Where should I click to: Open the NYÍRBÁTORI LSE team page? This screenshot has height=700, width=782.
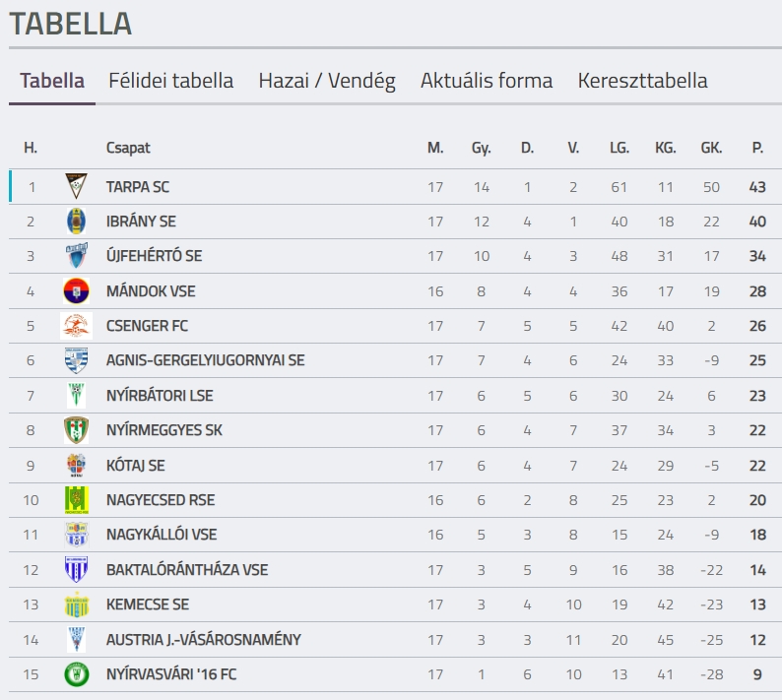pyautogui.click(x=160, y=396)
